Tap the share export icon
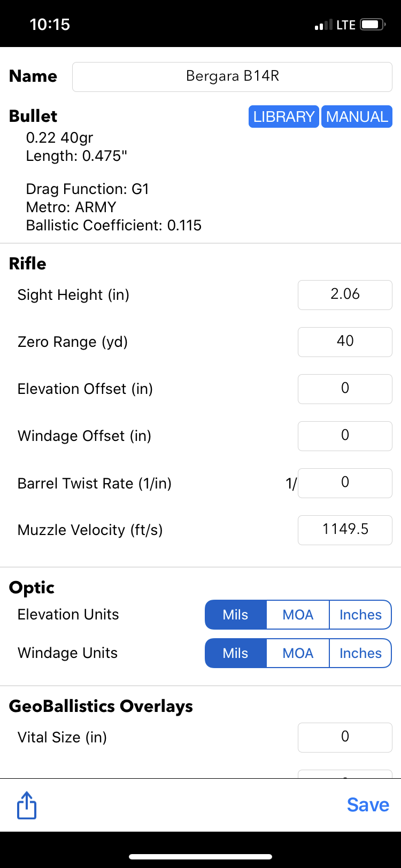This screenshot has width=401, height=868. click(x=27, y=805)
